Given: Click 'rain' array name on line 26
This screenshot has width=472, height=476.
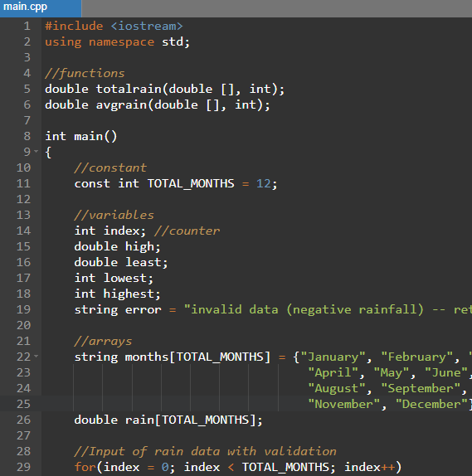Looking at the screenshot, I should click(x=139, y=420).
